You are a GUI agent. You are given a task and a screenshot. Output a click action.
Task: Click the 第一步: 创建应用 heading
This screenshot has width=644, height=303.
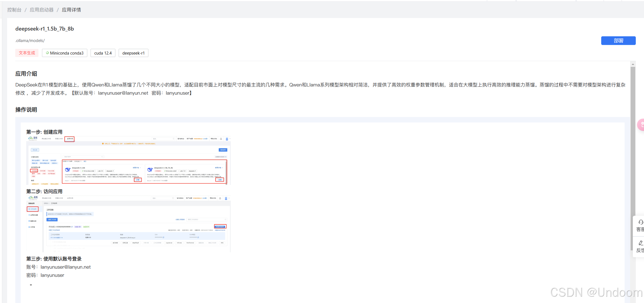point(44,132)
